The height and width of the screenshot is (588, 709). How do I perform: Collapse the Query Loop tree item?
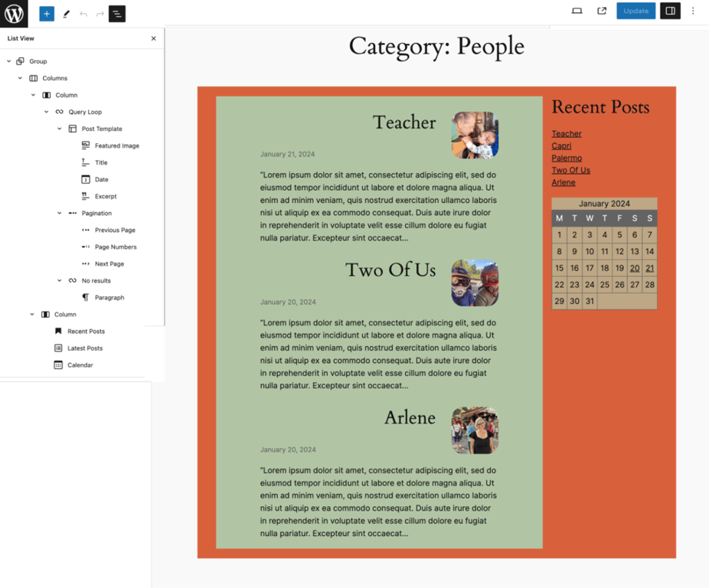point(46,111)
